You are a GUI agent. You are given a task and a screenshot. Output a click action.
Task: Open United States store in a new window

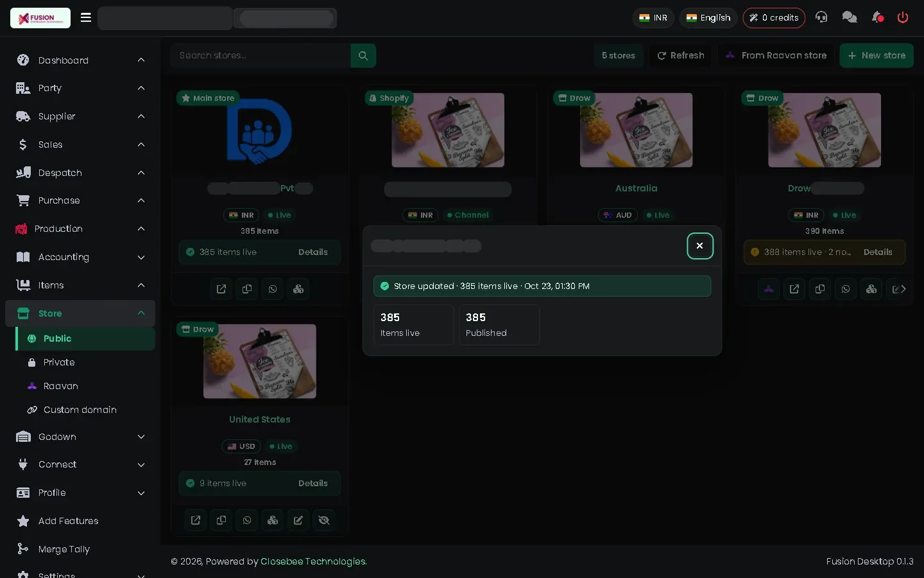[x=196, y=520]
